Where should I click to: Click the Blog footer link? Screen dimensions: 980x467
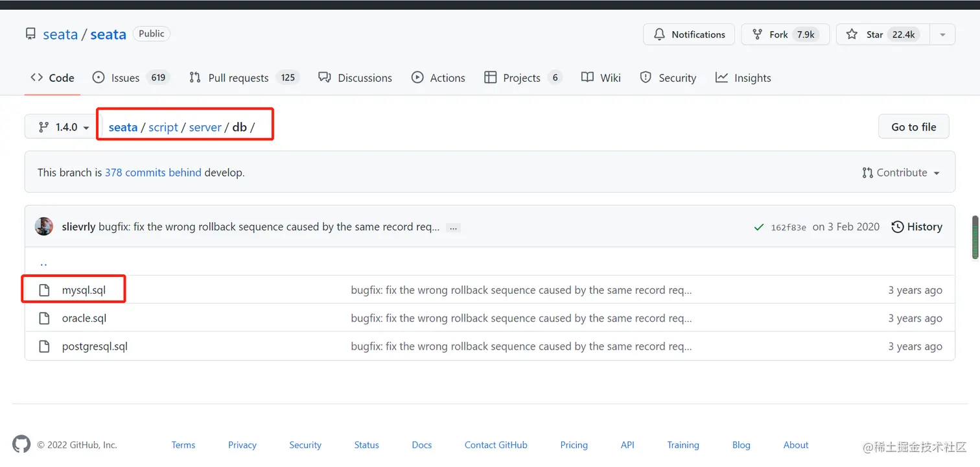point(741,445)
